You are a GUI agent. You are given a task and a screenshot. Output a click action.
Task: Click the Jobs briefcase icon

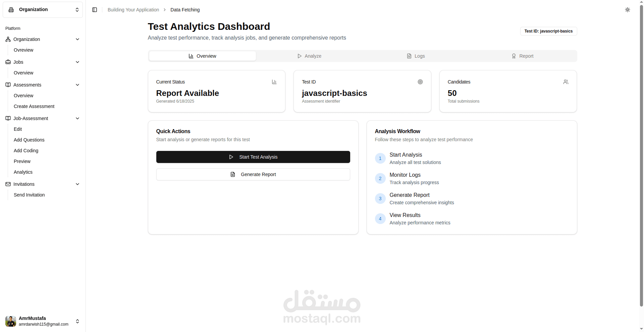pos(8,62)
